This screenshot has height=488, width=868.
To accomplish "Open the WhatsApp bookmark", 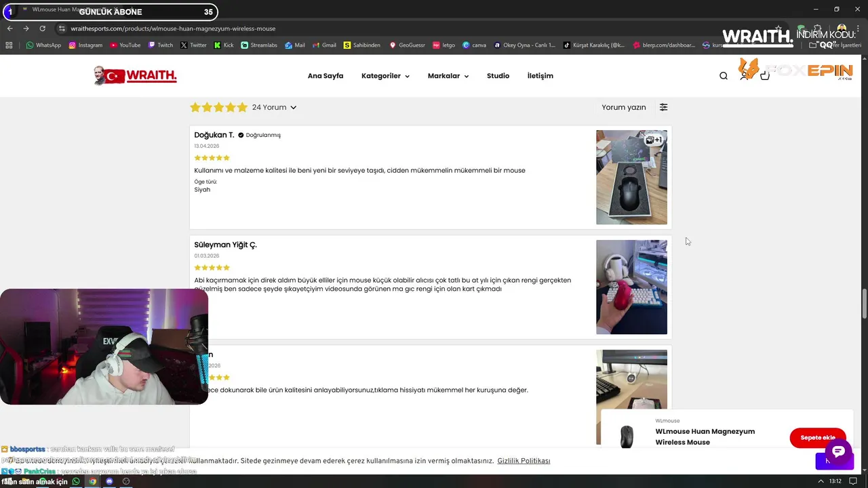I will [x=43, y=45].
